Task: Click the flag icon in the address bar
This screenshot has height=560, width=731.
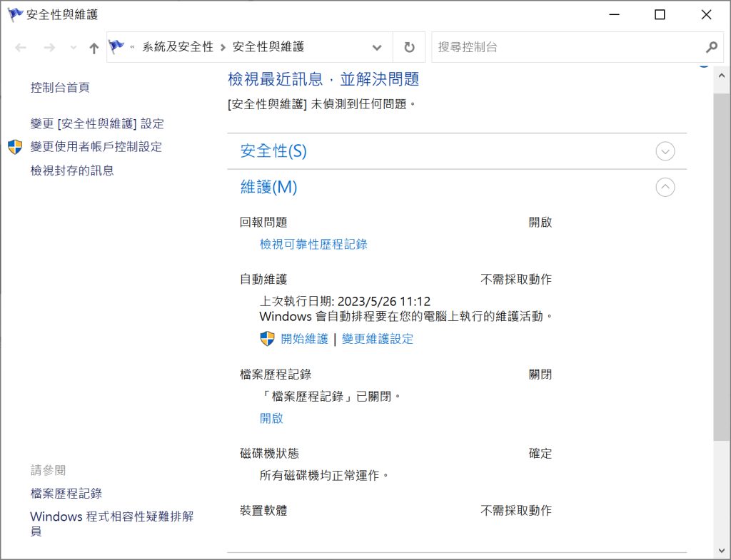Action: 116,46
